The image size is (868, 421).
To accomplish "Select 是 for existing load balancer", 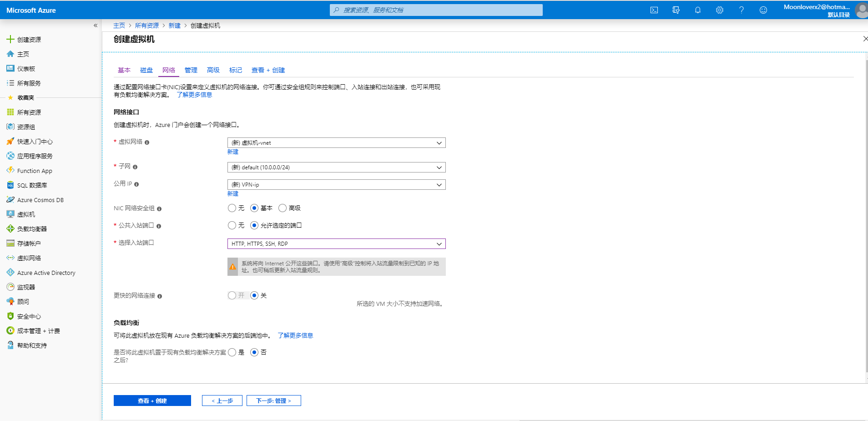I will click(232, 352).
